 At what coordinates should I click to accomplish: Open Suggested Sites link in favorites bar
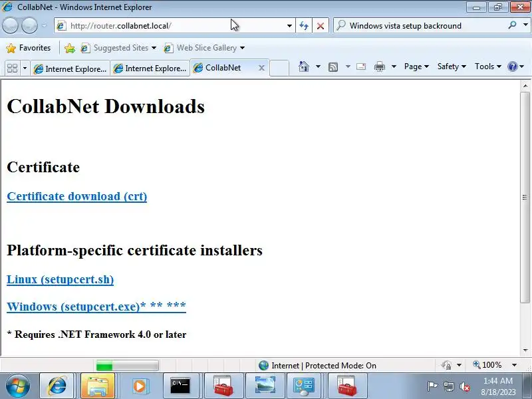[x=118, y=48]
